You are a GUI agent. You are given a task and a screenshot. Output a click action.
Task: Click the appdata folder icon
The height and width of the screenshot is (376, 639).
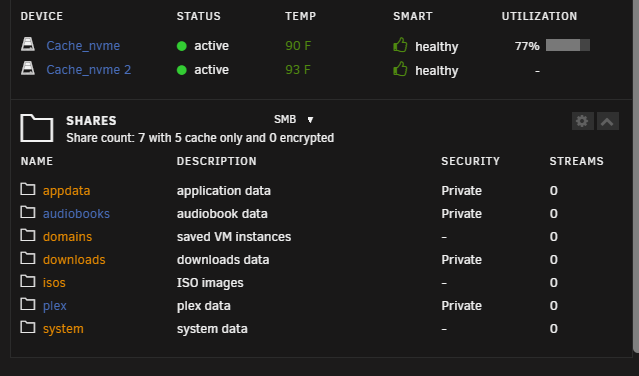28,189
